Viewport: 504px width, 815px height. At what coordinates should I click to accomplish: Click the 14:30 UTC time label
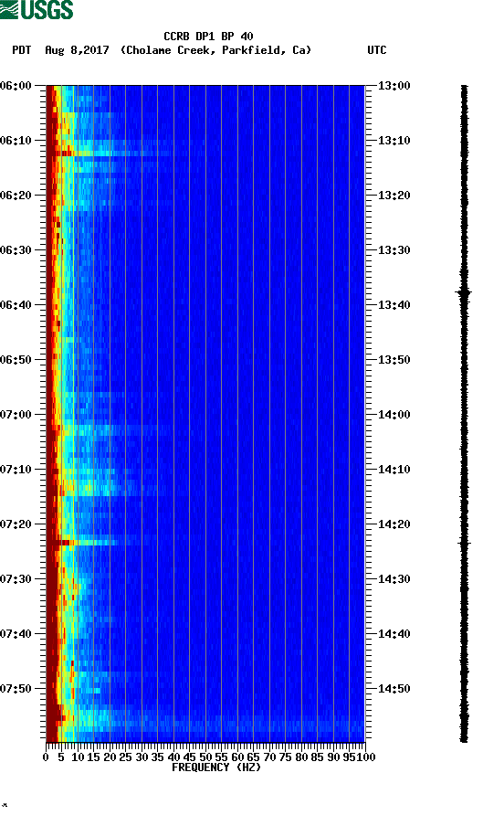point(394,579)
